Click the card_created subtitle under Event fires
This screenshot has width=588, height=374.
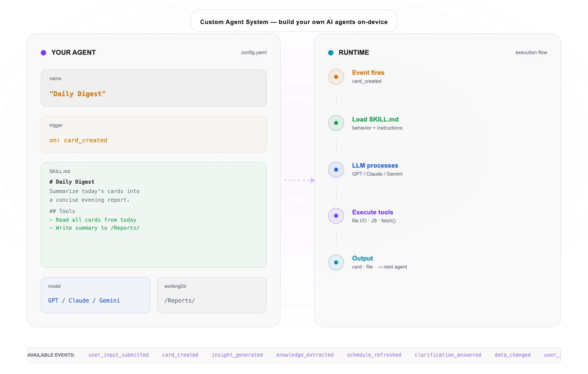[x=366, y=81]
